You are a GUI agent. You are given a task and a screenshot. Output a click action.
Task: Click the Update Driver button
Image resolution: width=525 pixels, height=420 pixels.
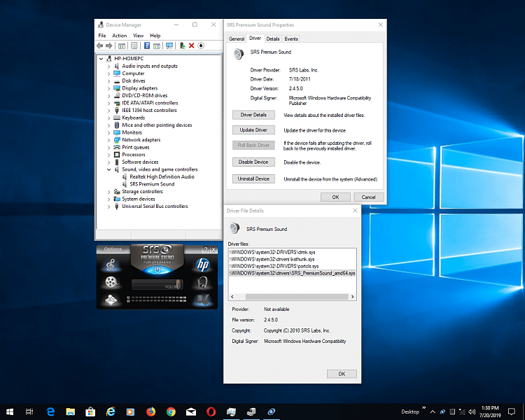253,130
